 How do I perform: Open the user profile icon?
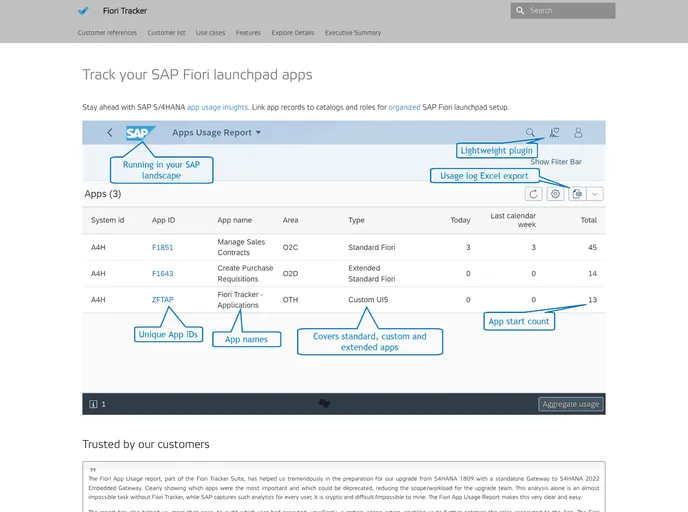(578, 132)
